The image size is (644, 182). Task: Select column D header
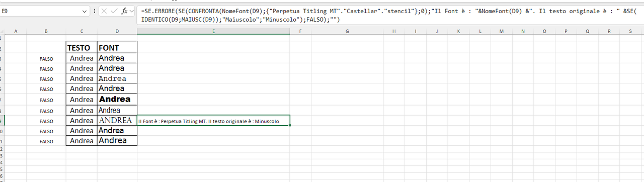[x=117, y=31]
